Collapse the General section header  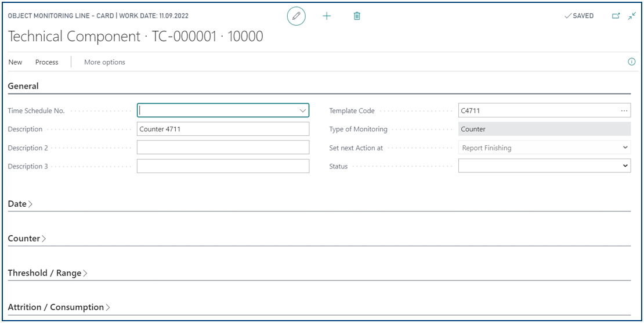(x=23, y=86)
